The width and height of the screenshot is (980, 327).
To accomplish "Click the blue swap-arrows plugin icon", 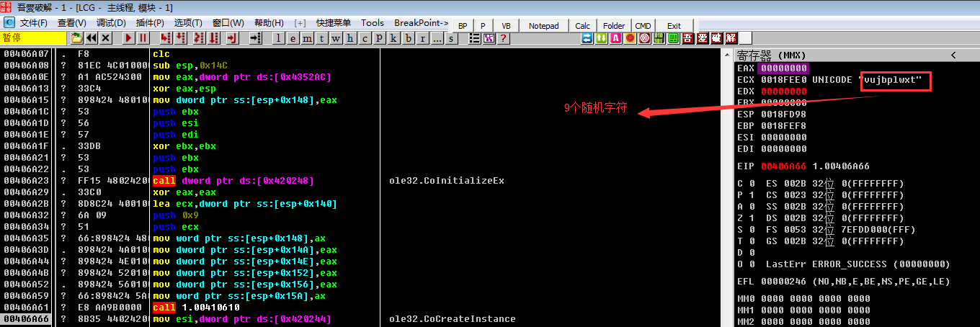I will pyautogui.click(x=587, y=38).
